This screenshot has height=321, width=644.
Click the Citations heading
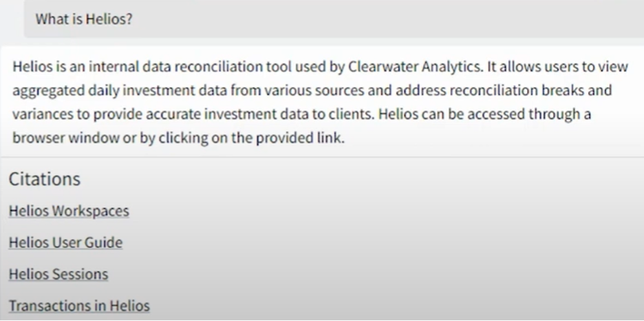45,179
